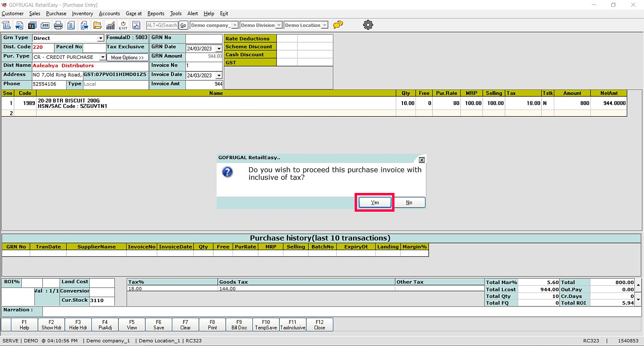
Task: Click the EXIT power icon
Action: pos(123,25)
